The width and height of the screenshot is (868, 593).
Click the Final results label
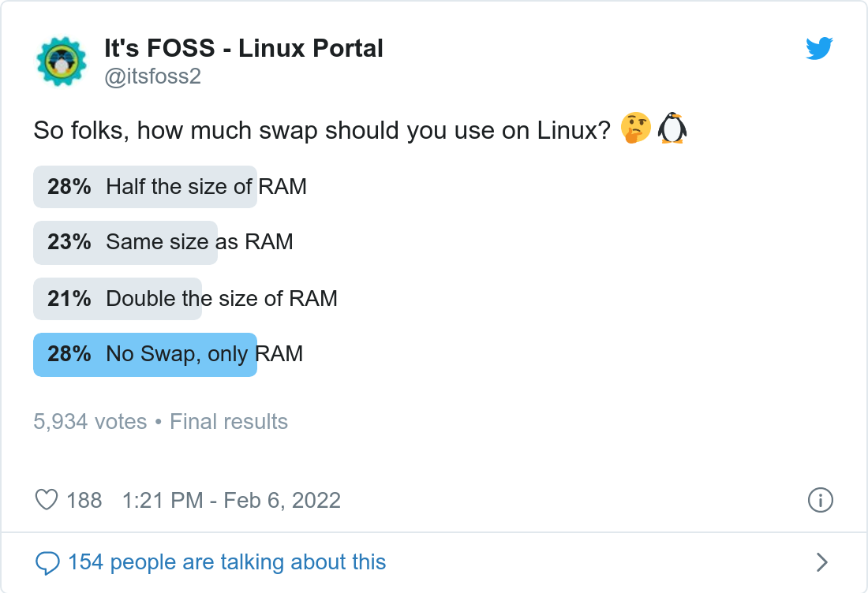point(229,422)
